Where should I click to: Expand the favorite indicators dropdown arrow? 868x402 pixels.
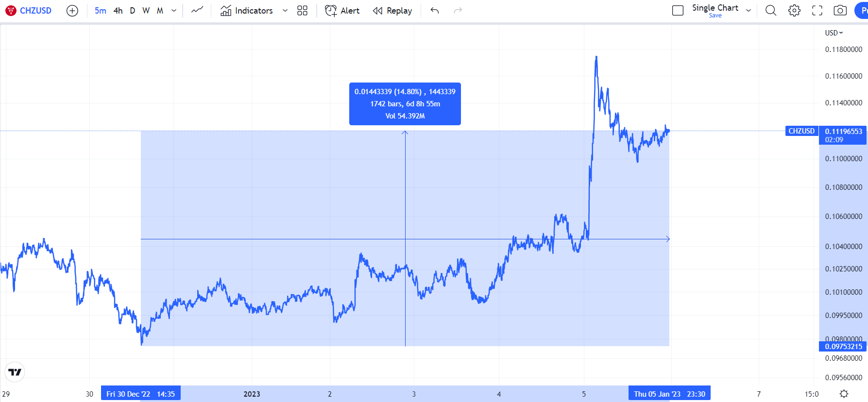tap(285, 11)
